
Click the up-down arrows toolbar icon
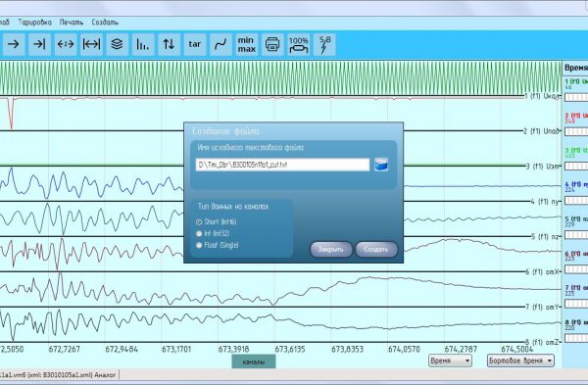click(x=170, y=44)
